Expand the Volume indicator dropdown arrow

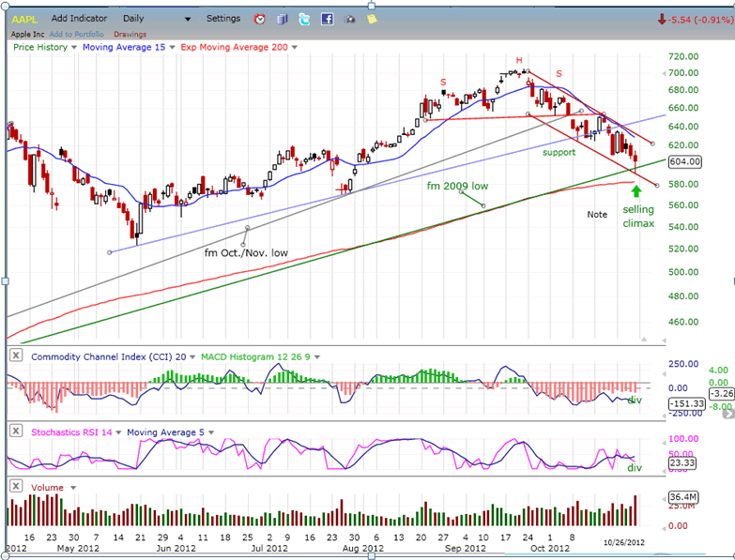point(73,488)
